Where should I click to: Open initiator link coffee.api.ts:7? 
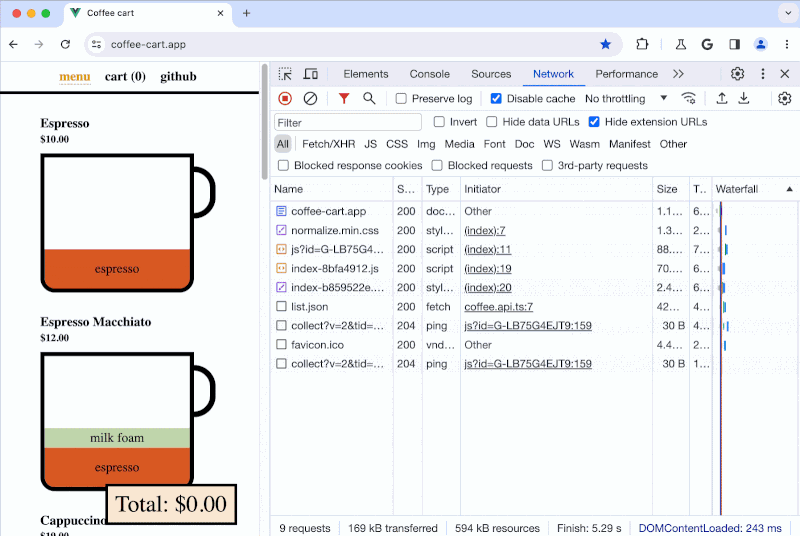click(x=498, y=307)
